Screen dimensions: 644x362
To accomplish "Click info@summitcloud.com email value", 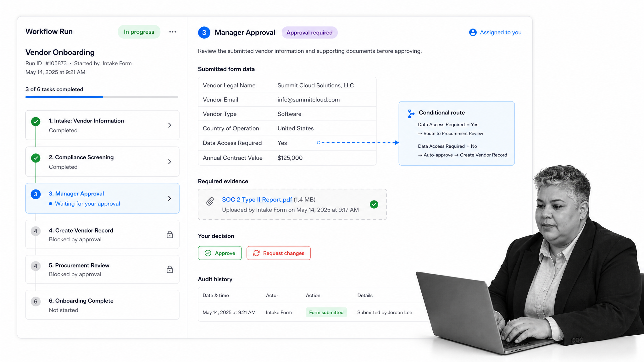I will 308,100.
